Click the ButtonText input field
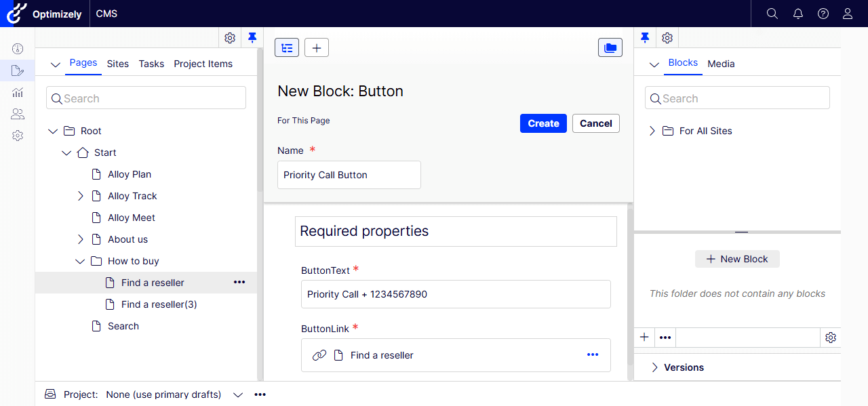The width and height of the screenshot is (868, 406). [x=456, y=294]
